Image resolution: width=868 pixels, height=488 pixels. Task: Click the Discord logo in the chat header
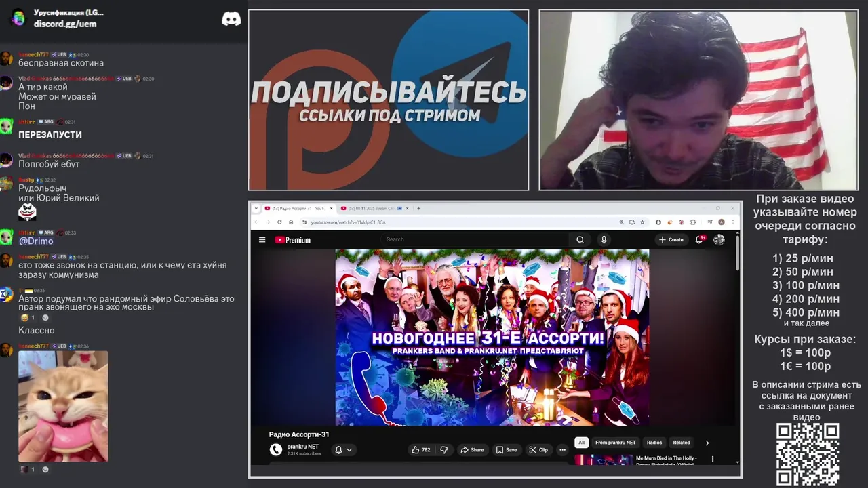tap(231, 19)
